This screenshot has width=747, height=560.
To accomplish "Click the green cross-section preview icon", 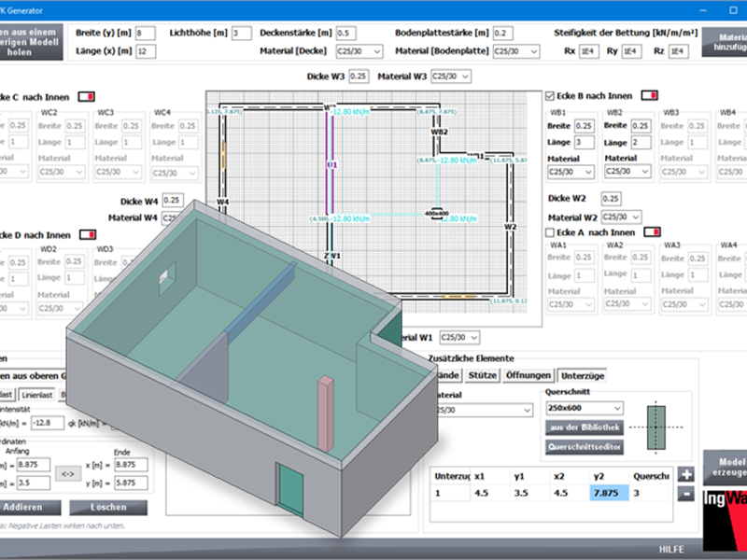I will click(657, 426).
